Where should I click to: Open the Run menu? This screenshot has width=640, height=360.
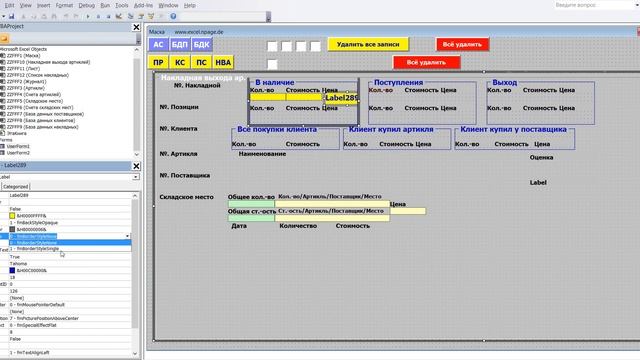pos(105,5)
